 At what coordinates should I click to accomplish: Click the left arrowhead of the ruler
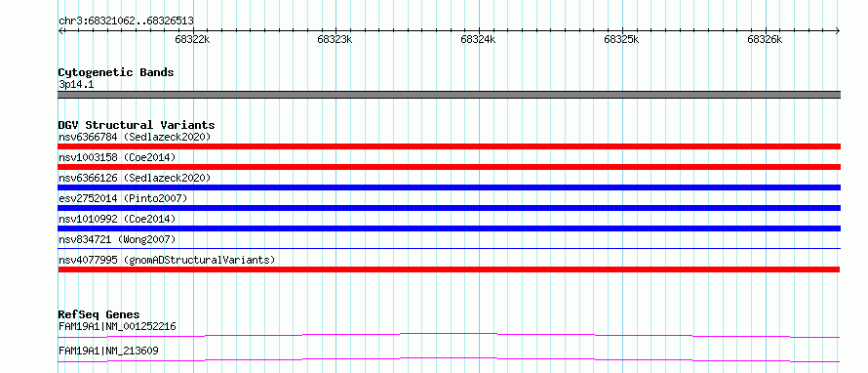click(60, 30)
